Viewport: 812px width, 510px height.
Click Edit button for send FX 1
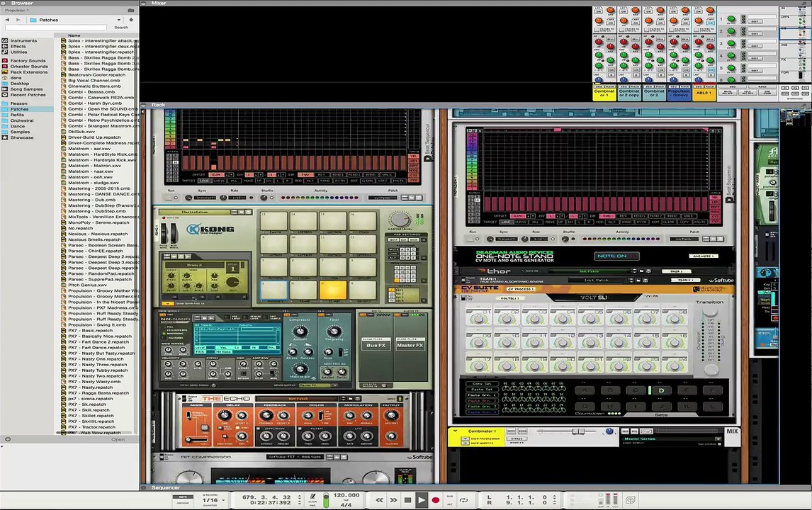tap(755, 21)
